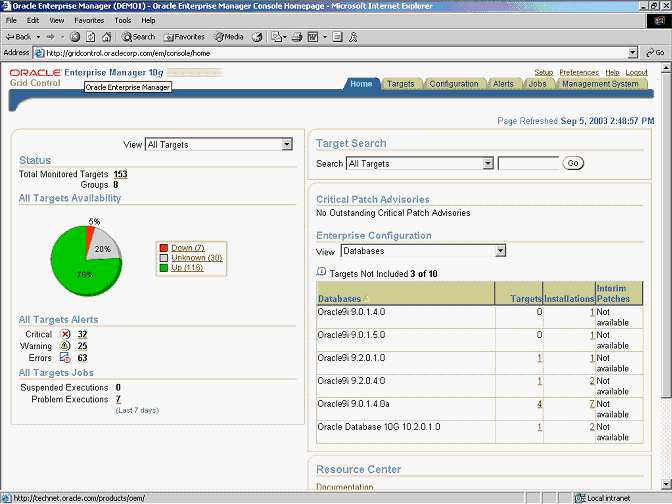Click the Back button in browser toolbar
The height and width of the screenshot is (504, 672).
pos(19,37)
